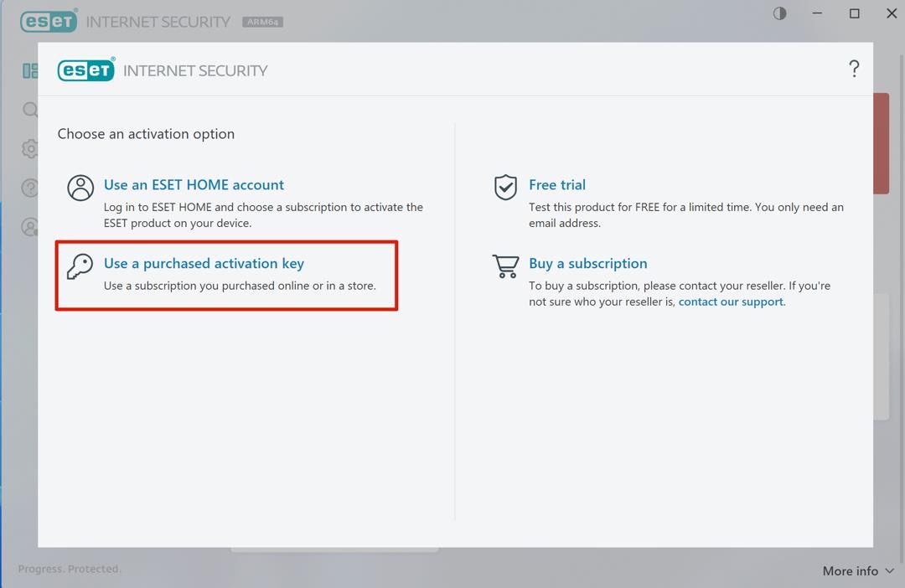Expand More info at bottom right
Image resolution: width=905 pixels, height=588 pixels.
(x=858, y=570)
